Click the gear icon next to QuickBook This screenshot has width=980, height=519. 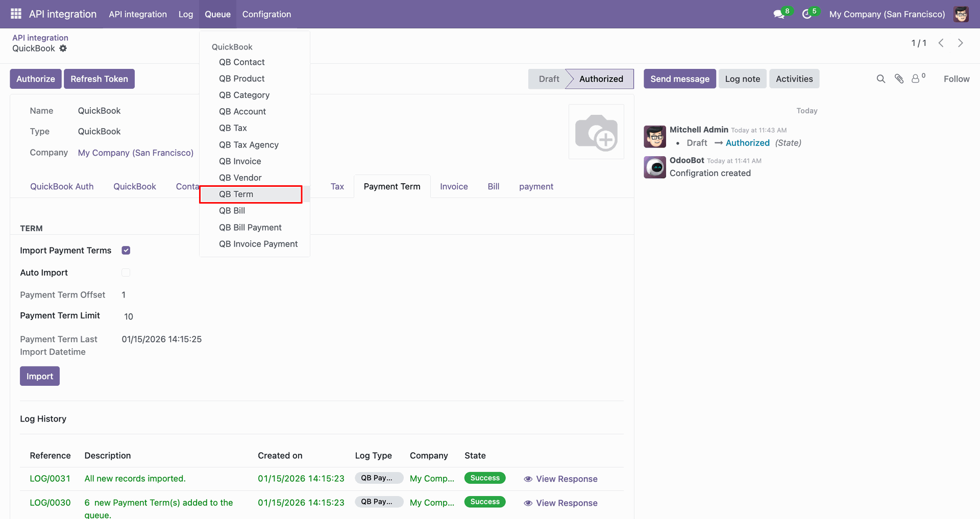(x=63, y=48)
